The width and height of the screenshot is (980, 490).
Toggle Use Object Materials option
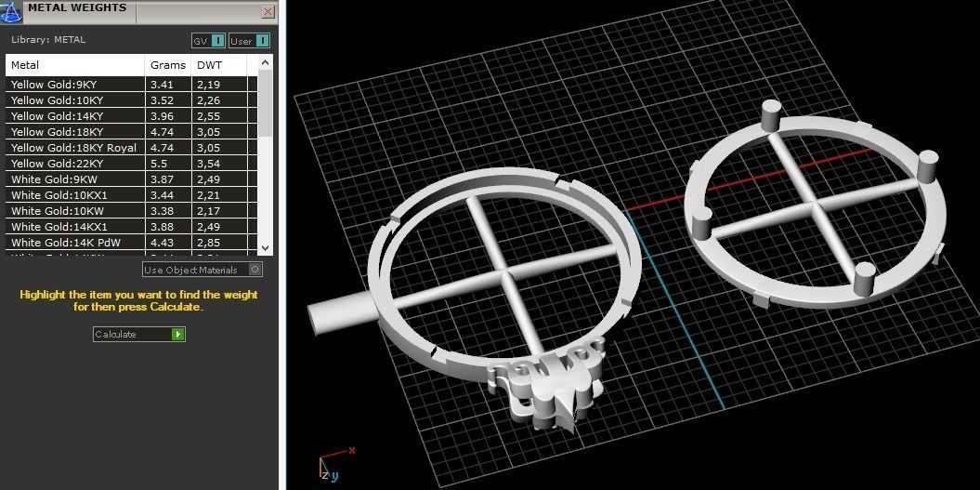[x=203, y=270]
